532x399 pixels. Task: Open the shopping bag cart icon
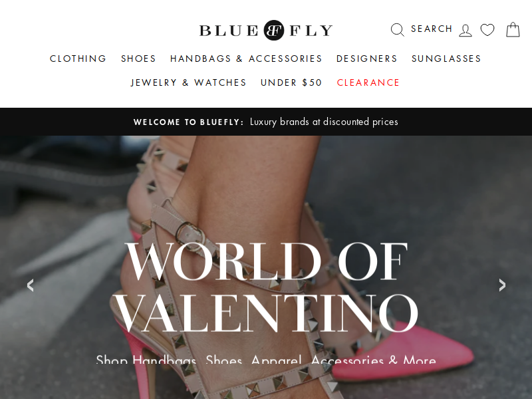pos(513,29)
